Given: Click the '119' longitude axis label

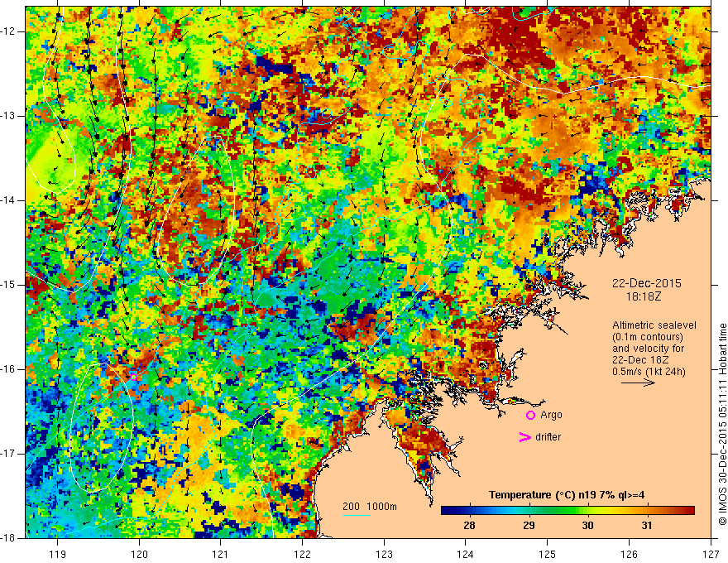Looking at the screenshot, I should 58,554.
